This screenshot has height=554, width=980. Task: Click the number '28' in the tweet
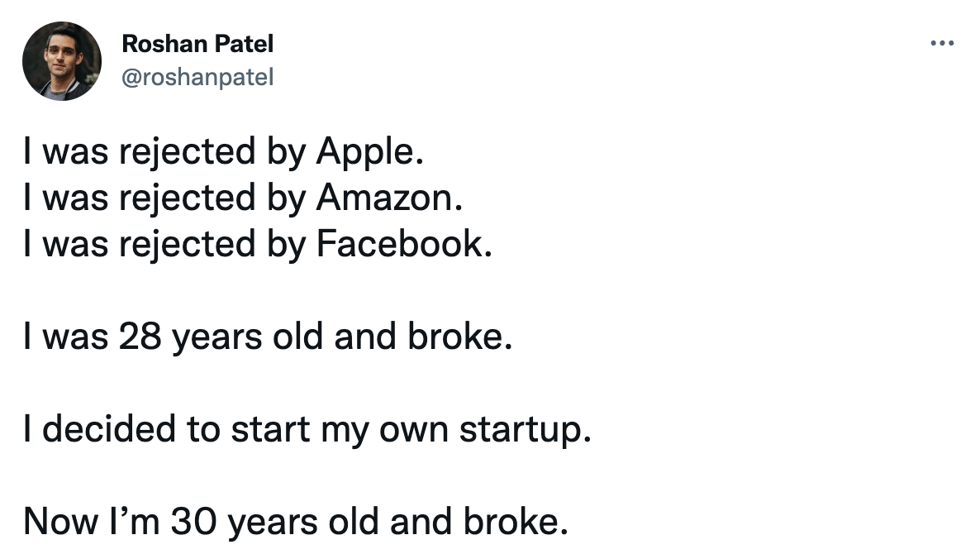pyautogui.click(x=140, y=337)
